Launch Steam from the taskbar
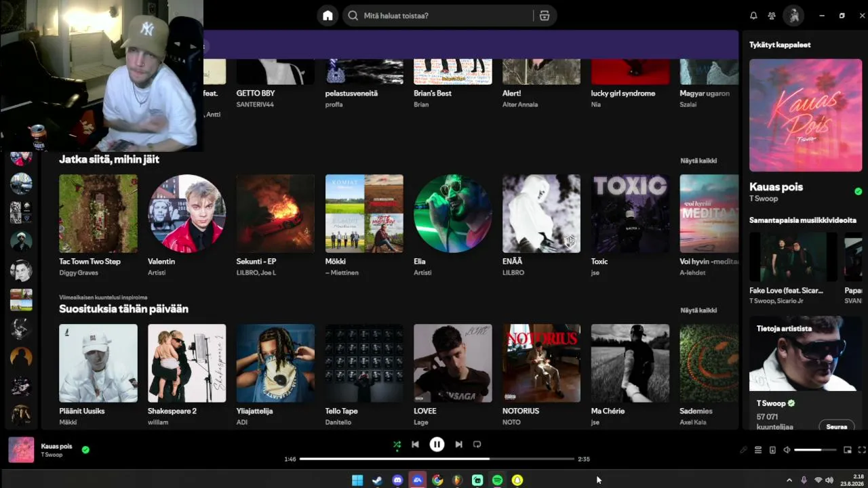 tap(377, 481)
